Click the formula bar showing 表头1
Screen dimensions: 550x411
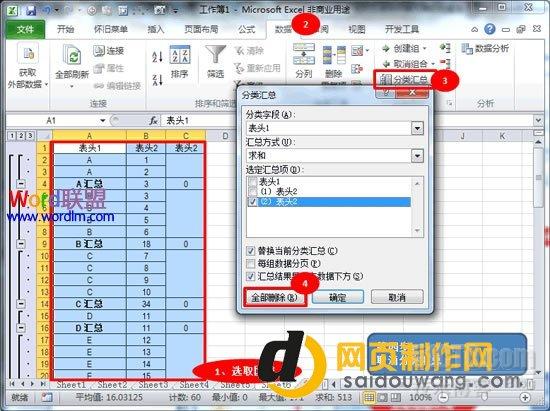[x=347, y=121]
